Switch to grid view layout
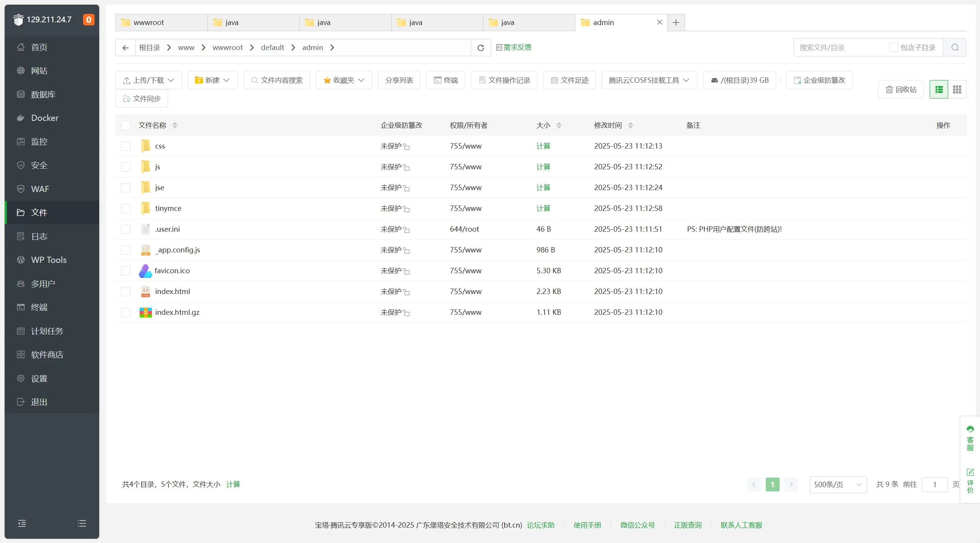This screenshot has width=980, height=543. 957,90
